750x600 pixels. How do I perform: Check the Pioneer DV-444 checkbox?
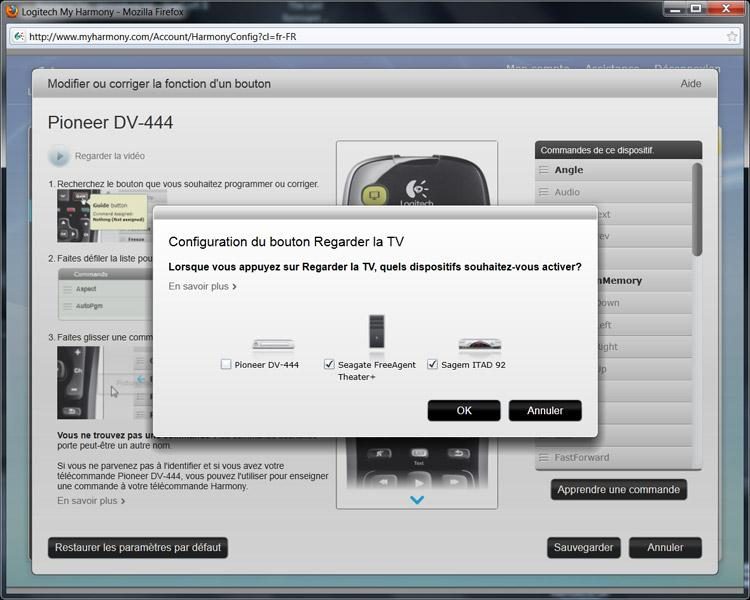(x=226, y=365)
